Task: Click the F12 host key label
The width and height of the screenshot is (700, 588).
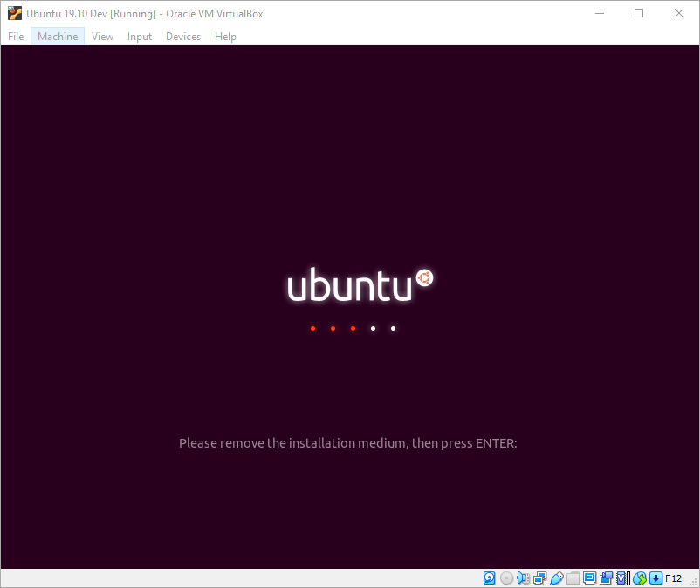Action: pyautogui.click(x=673, y=578)
